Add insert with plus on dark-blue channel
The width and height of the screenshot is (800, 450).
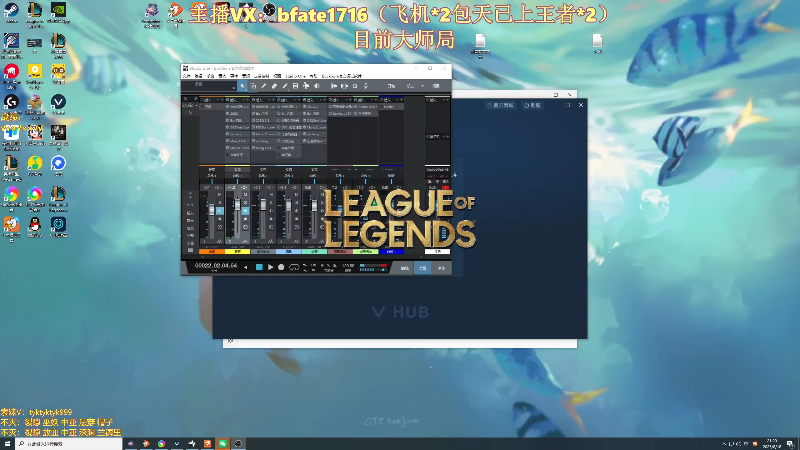point(402,100)
